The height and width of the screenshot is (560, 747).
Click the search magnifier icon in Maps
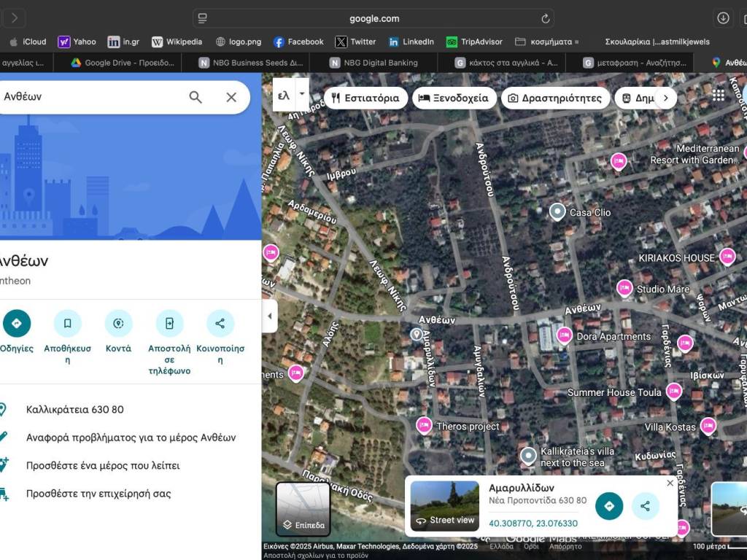click(x=196, y=97)
